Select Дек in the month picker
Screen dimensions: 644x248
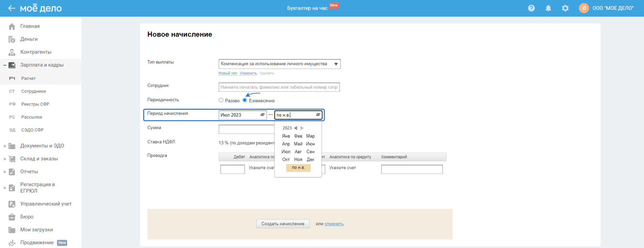tap(311, 160)
